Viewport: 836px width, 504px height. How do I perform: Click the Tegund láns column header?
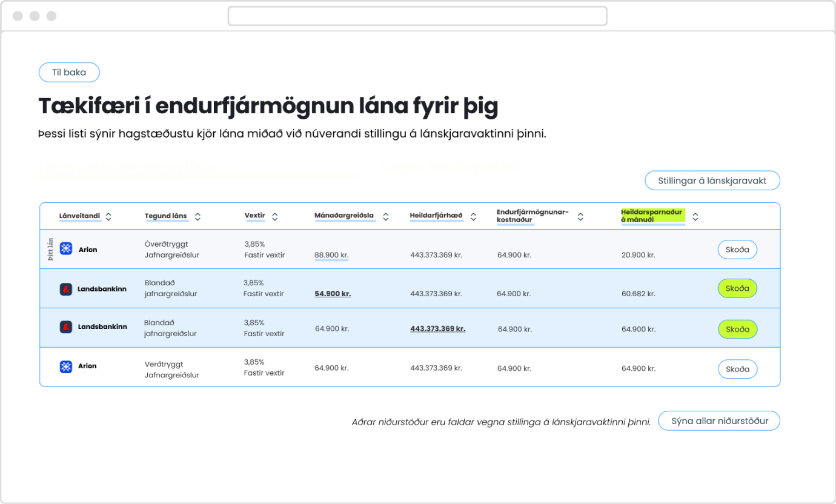coord(166,216)
